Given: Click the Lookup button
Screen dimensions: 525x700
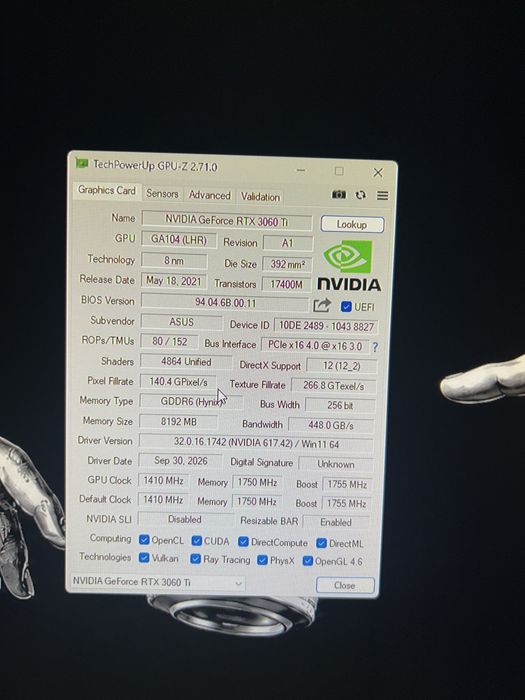Looking at the screenshot, I should coord(352,224).
